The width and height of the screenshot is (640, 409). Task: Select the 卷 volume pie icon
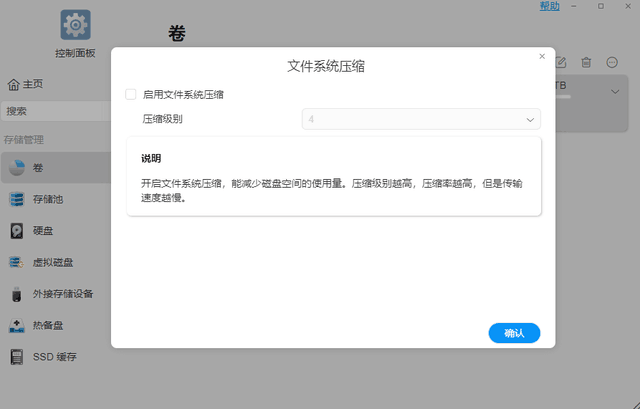[x=17, y=167]
